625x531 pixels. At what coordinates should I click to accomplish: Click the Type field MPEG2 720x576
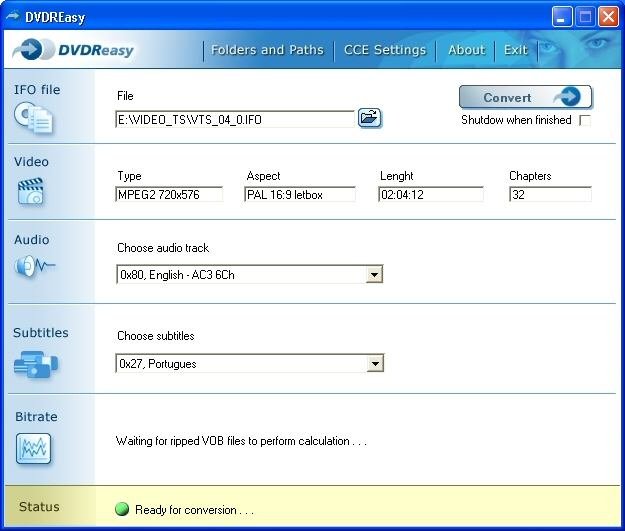click(x=169, y=195)
